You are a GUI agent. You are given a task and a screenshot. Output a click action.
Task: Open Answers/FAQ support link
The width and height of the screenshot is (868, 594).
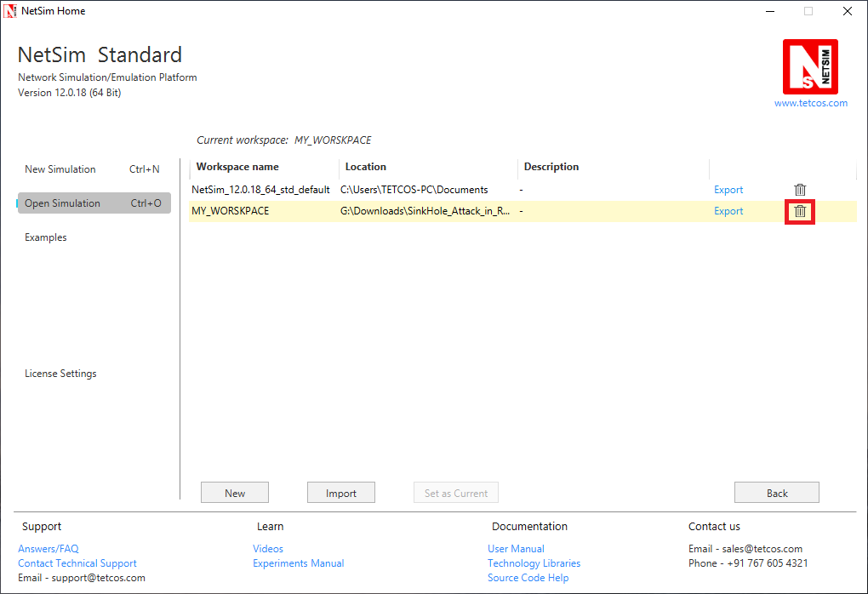coord(48,548)
